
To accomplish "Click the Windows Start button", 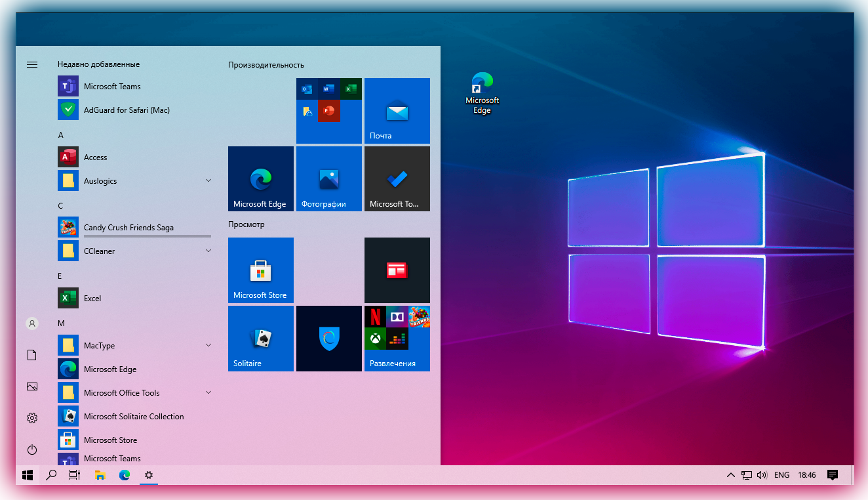I will coord(28,475).
